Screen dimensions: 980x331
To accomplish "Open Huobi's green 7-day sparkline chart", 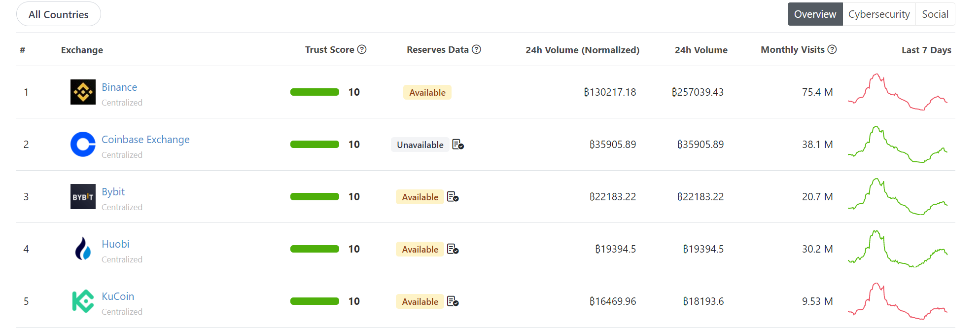I will coord(898,249).
